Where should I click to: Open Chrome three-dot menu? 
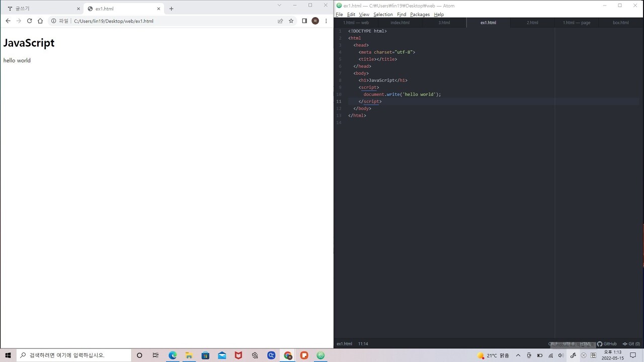coord(326,21)
